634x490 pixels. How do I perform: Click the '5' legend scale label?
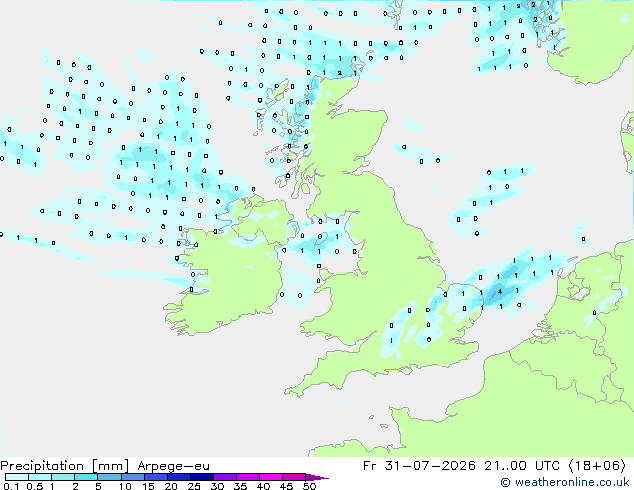click(x=98, y=486)
